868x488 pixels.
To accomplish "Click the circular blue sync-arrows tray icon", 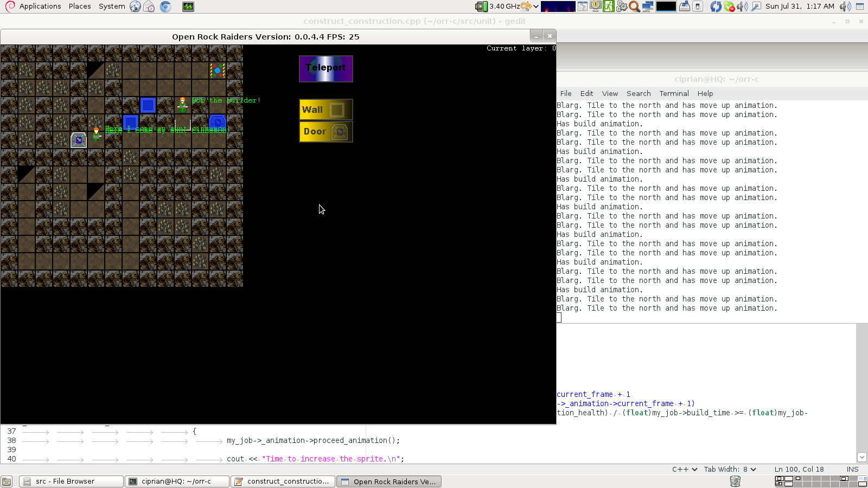I will [x=716, y=7].
